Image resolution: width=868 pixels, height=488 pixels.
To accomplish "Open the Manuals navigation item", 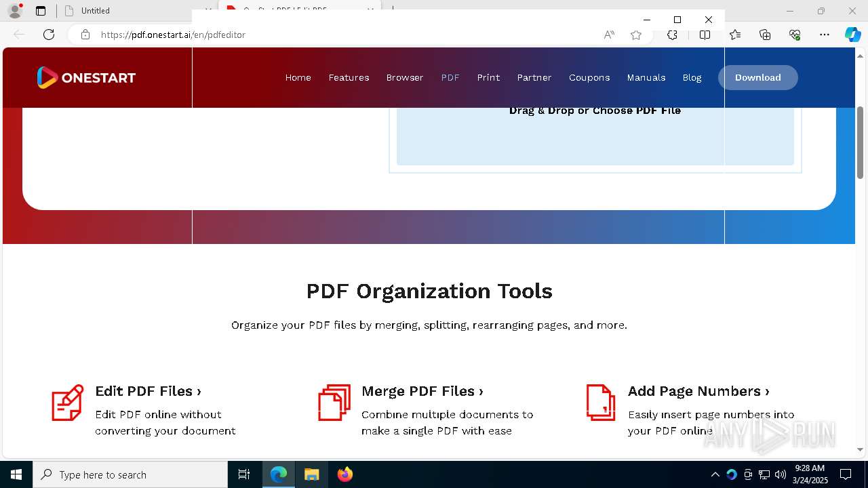I will click(x=646, y=77).
